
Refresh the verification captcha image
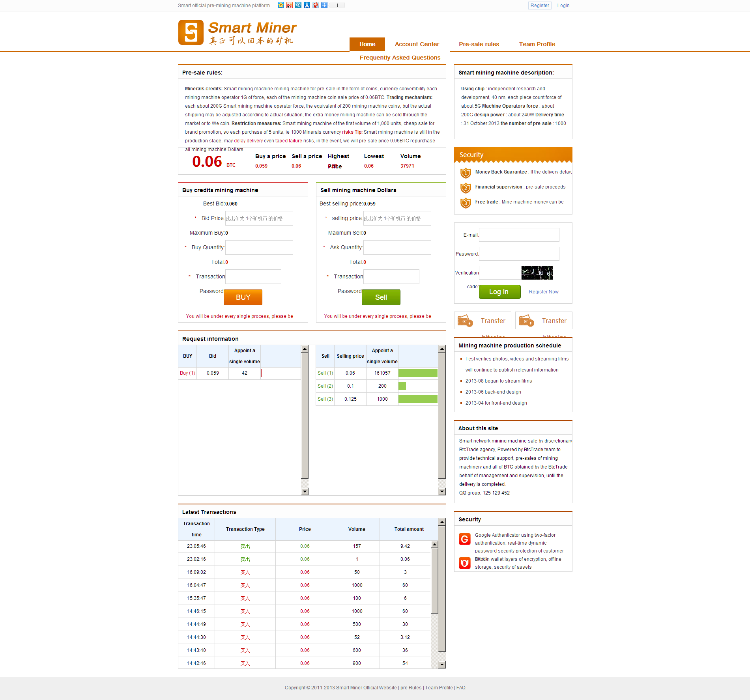(537, 273)
